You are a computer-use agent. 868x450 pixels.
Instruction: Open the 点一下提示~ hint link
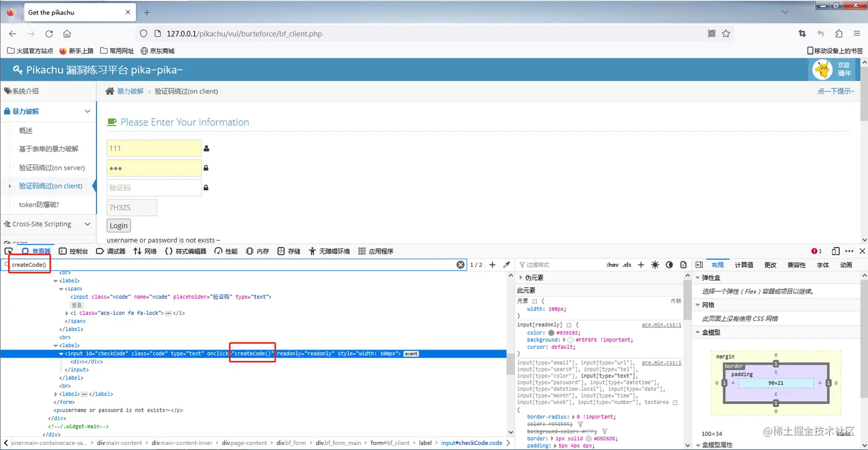coord(836,91)
